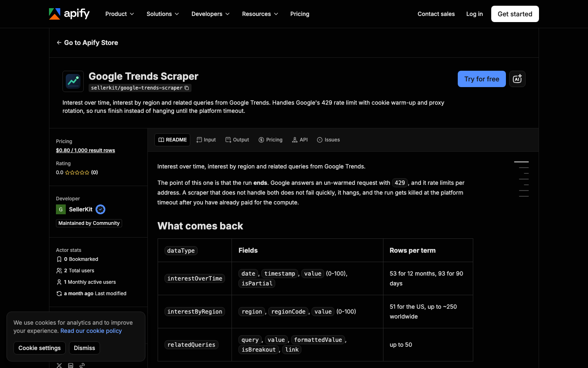This screenshot has height=368, width=588.
Task: Click the back arrow to Apify Store
Action: (59, 43)
